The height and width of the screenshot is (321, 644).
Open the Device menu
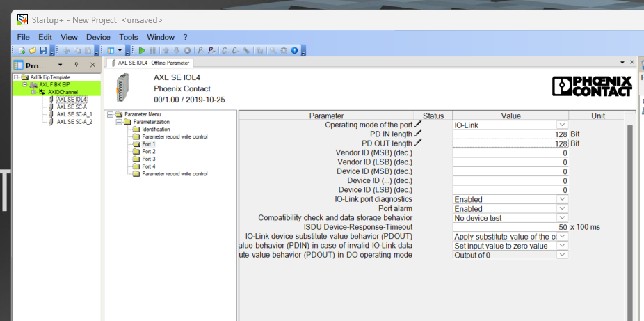pyautogui.click(x=98, y=37)
